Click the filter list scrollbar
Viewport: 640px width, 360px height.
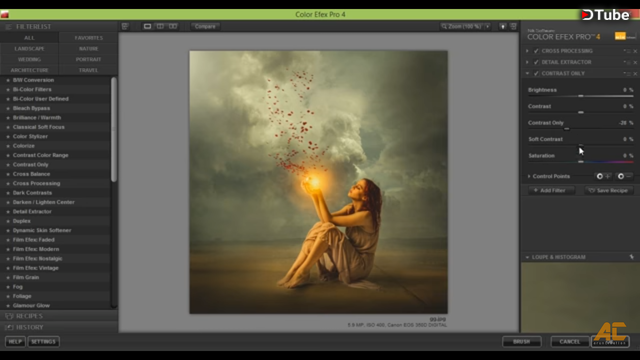[114, 129]
